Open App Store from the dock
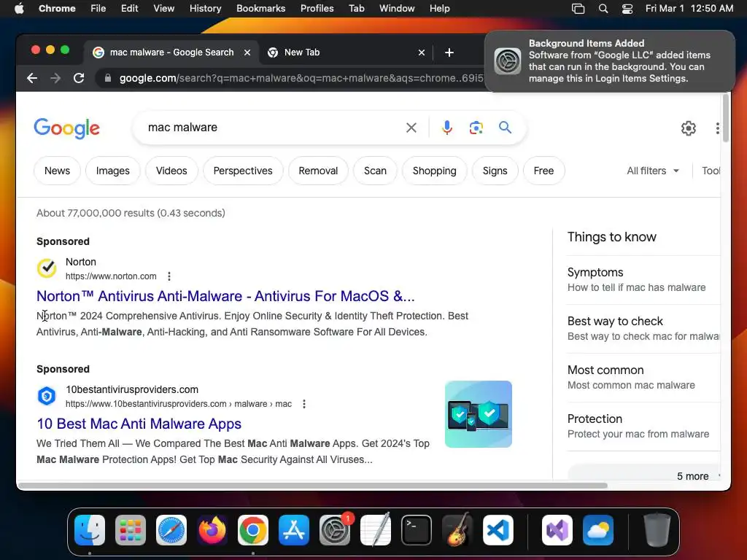747x560 pixels. 294,530
